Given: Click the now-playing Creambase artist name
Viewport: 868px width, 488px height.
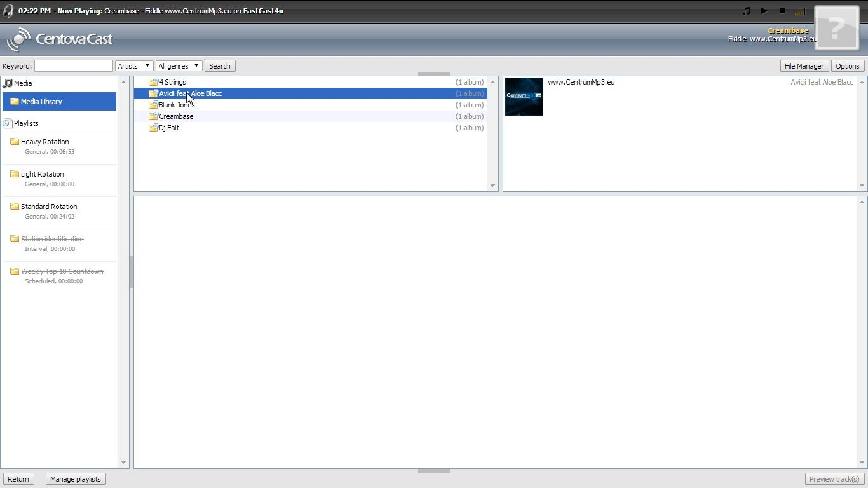Looking at the screenshot, I should (x=788, y=30).
